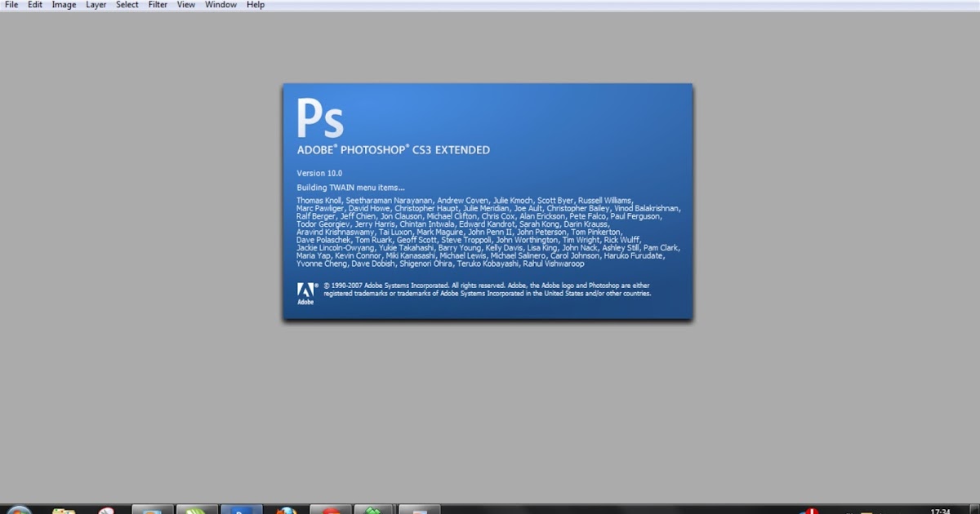Open the View menu
Image resolution: width=980 pixels, height=514 pixels.
pos(186,5)
